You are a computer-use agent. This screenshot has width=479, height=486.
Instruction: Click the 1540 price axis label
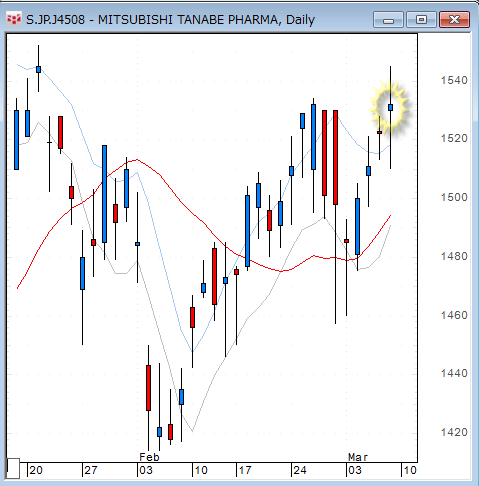tap(454, 80)
